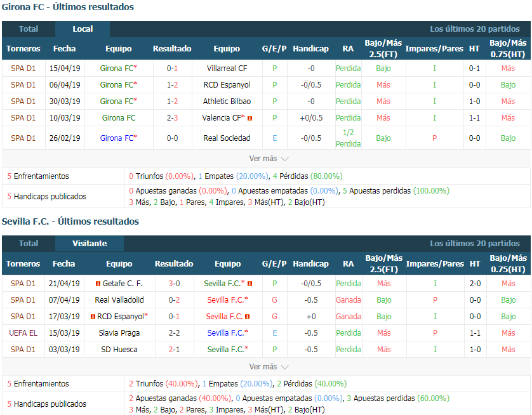The image size is (532, 415).
Task: Click the '1/2 Perdida' cell in the Real Sociedad row
Action: pos(348,138)
